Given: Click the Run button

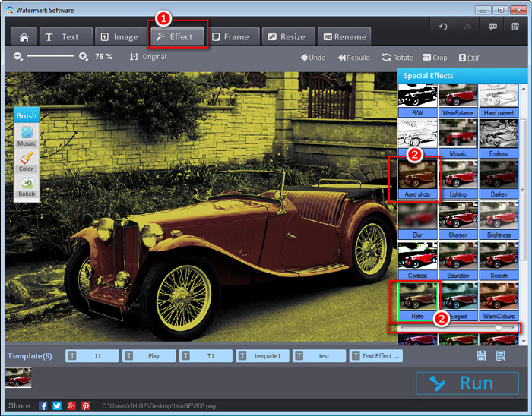Looking at the screenshot, I should pos(467,383).
